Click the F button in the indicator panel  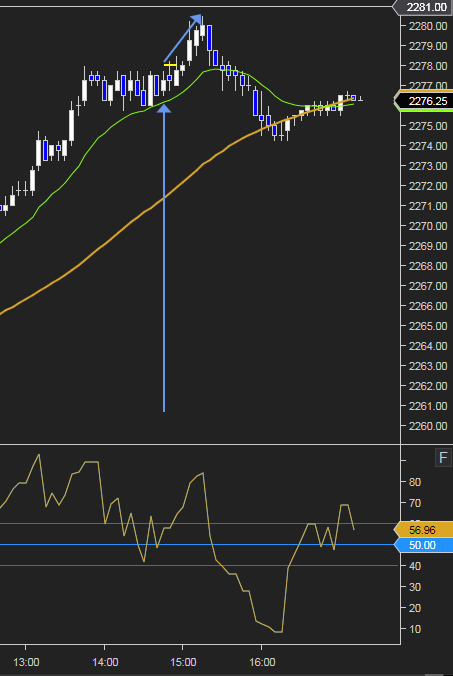(x=443, y=458)
